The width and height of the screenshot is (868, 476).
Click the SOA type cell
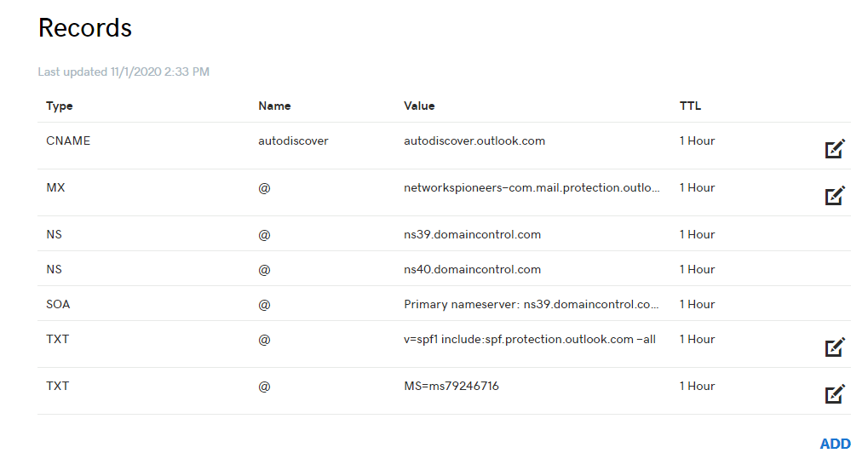[x=58, y=304]
